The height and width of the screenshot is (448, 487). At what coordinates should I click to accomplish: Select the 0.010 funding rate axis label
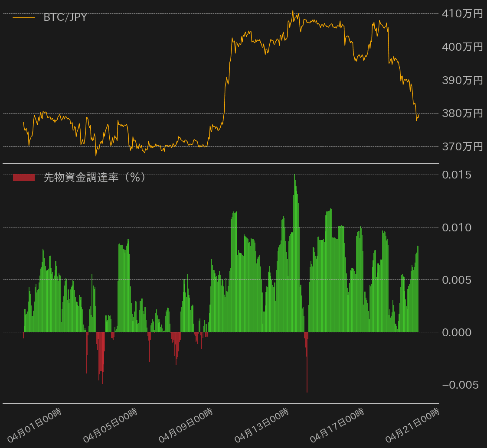tap(456, 227)
